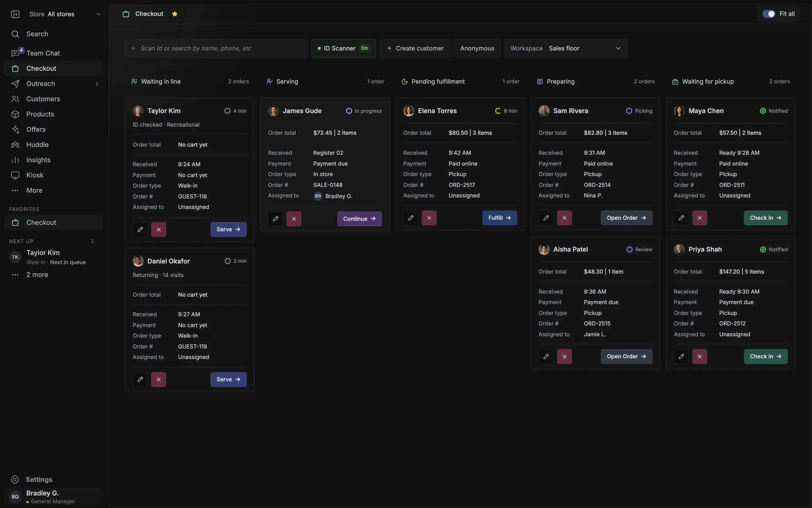Expand More items in the sidebar

coord(53,190)
